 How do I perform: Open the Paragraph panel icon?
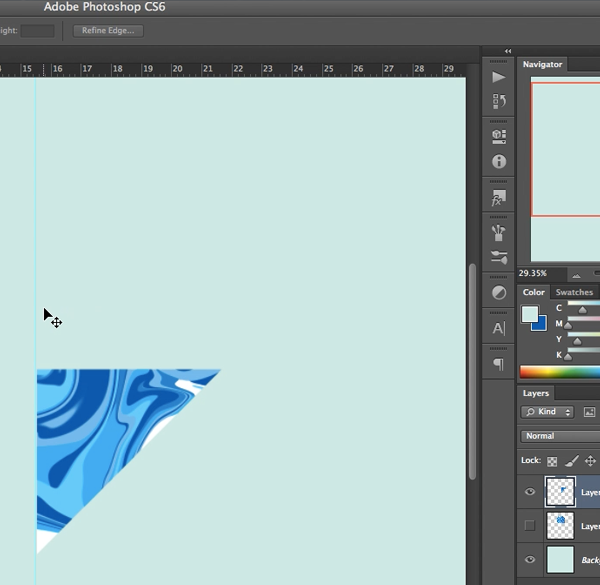[x=499, y=364]
